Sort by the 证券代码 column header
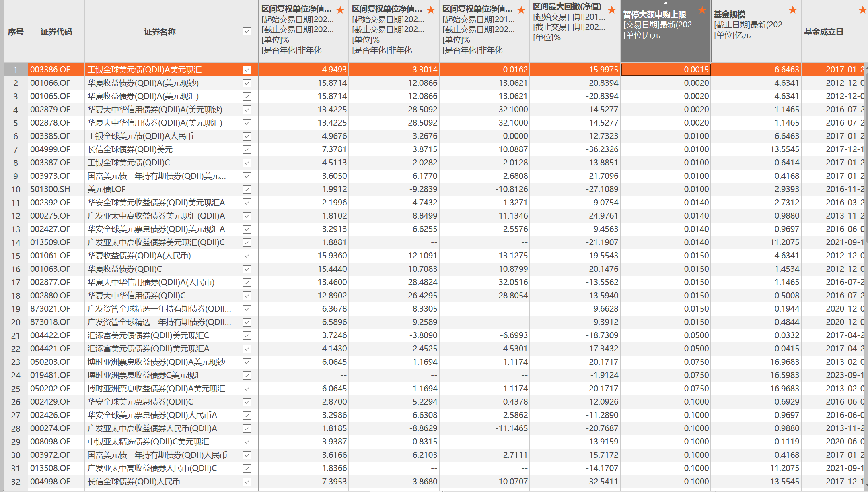The height and width of the screenshot is (492, 868). 56,32
